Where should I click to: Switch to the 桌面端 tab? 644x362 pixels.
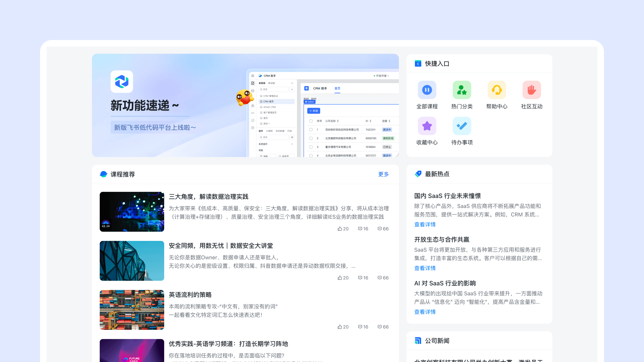(262, 83)
